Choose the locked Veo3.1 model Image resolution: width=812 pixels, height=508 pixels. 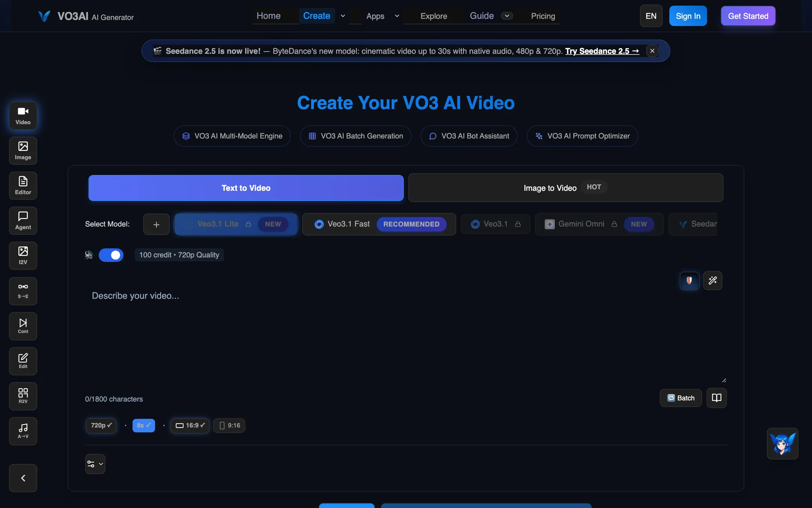495,224
